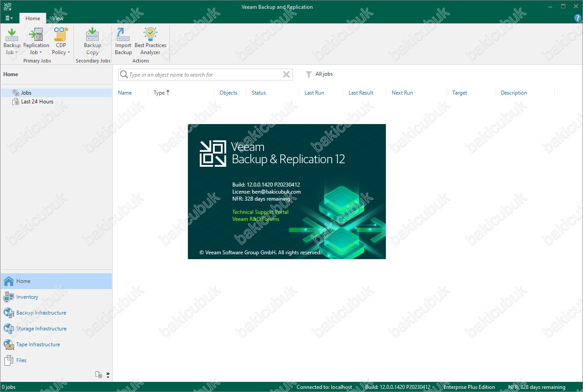Select the Last 24 Hours tree node
583x392 pixels.
point(37,102)
